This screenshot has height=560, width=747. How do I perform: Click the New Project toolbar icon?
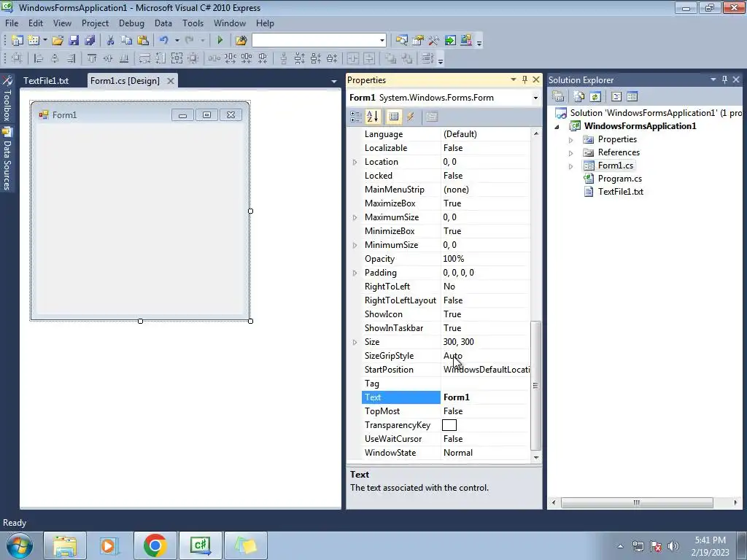click(18, 41)
